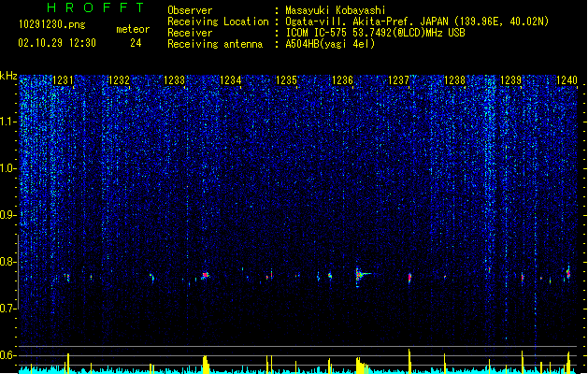The width and height of the screenshot is (588, 374).
Task: Click the 0.7 kHz axis label
Action: tap(8, 309)
